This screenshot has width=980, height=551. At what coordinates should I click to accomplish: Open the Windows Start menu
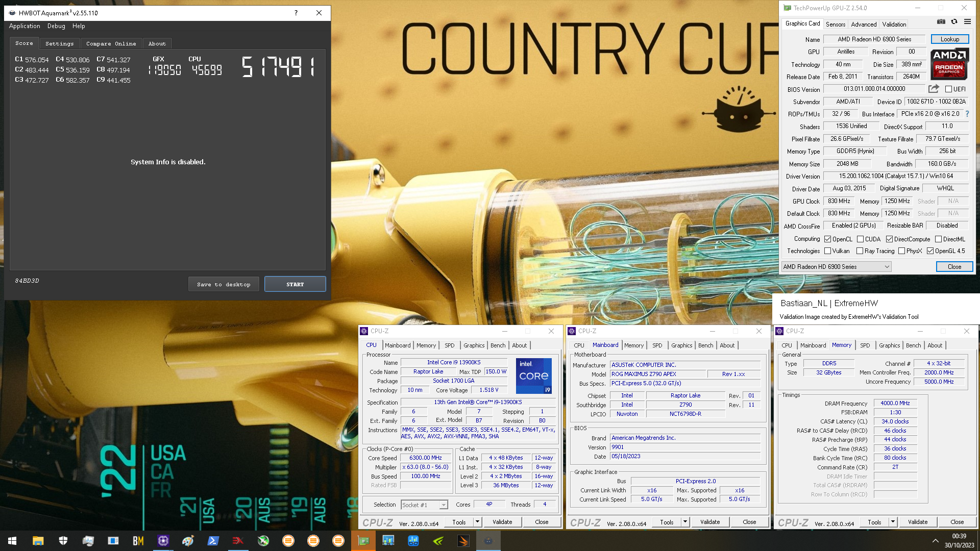point(12,541)
